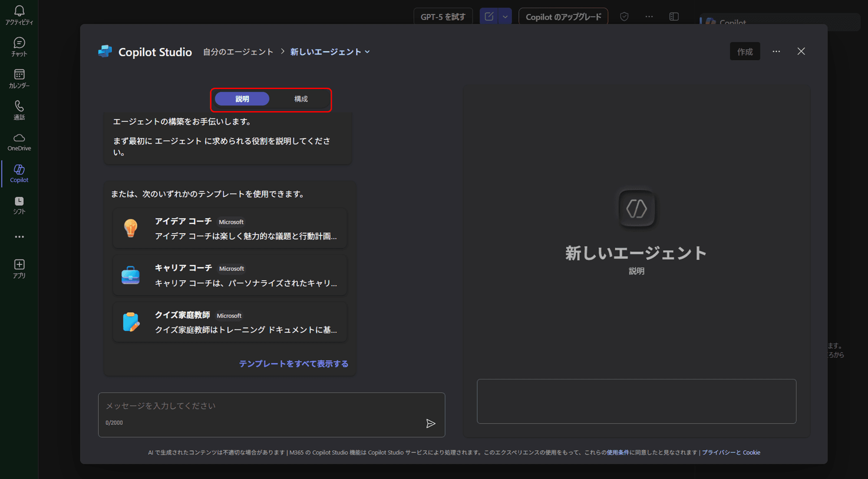Open the more options menu in Copilot Studio header

[776, 51]
